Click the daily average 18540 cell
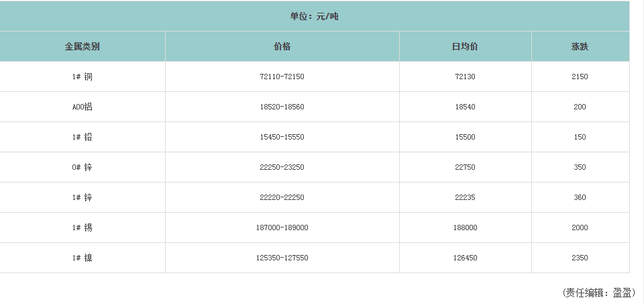The width and height of the screenshot is (644, 304). tap(465, 107)
